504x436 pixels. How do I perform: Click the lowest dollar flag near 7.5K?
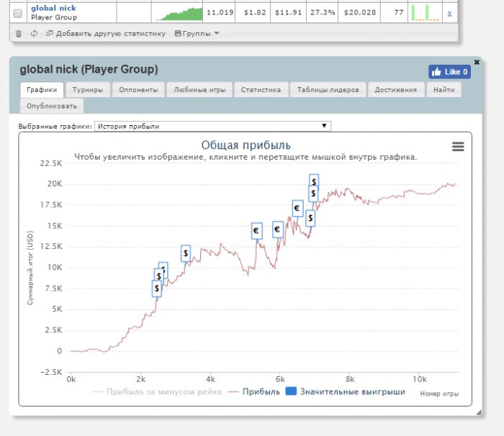coord(156,289)
